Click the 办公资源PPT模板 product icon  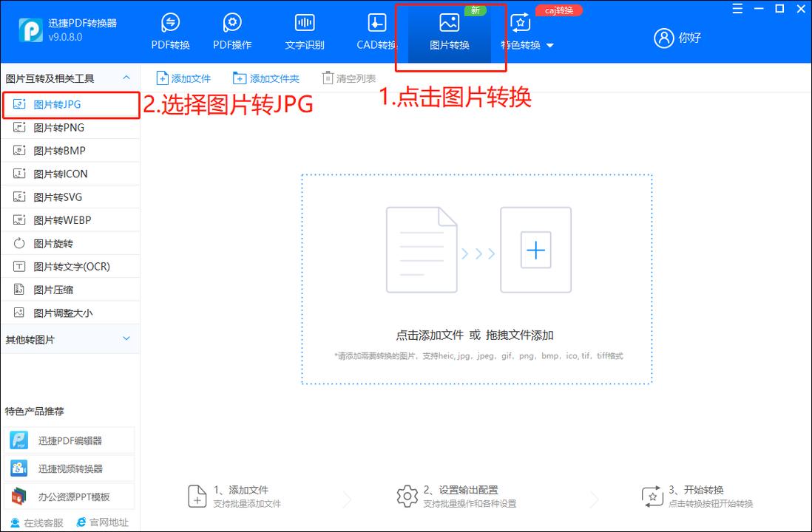pos(19,497)
